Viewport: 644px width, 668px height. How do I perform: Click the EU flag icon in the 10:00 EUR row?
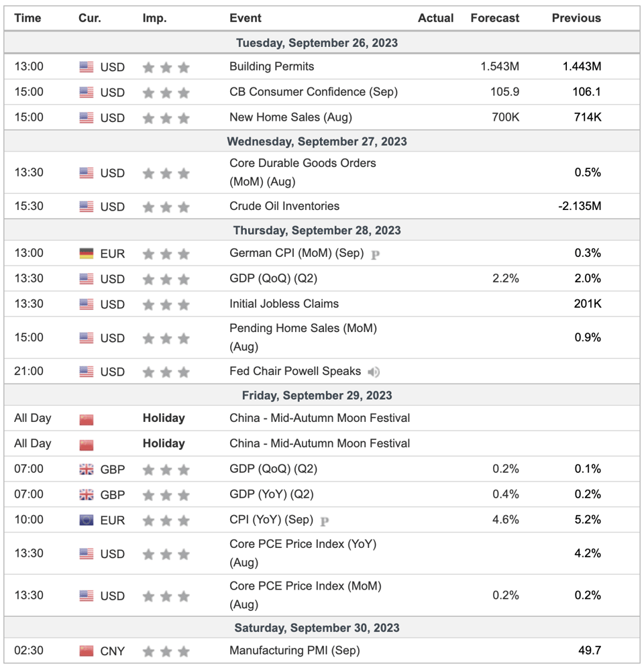click(87, 520)
